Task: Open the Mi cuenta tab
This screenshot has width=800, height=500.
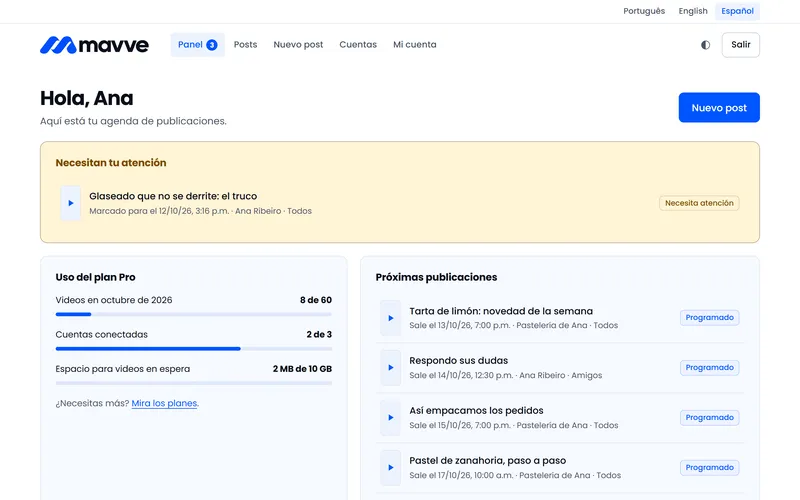Action: click(415, 45)
